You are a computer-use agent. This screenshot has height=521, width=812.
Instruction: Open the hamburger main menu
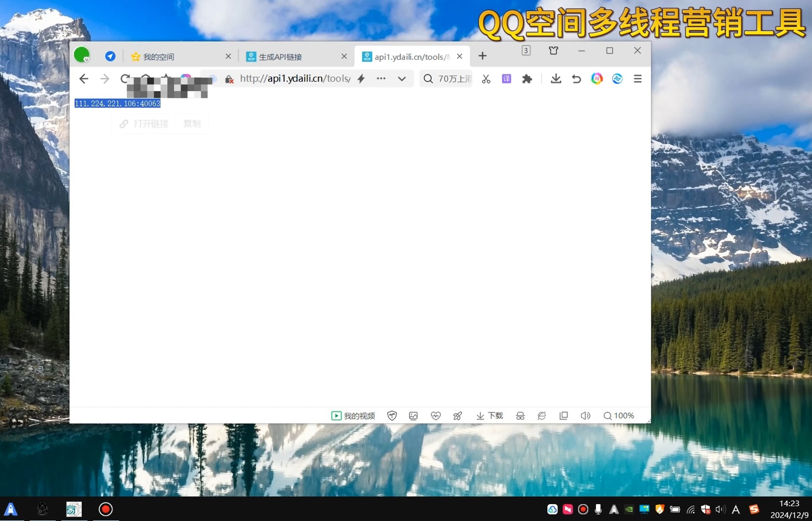[637, 79]
